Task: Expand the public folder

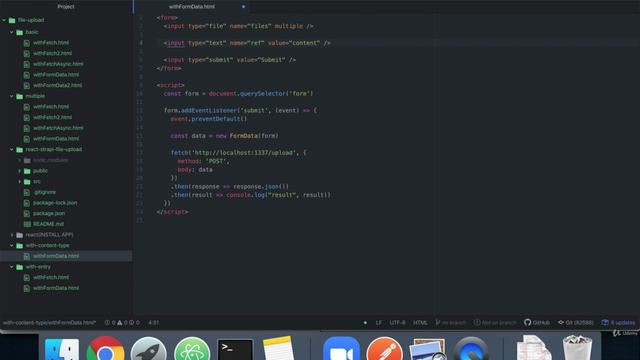Action: (x=19, y=171)
